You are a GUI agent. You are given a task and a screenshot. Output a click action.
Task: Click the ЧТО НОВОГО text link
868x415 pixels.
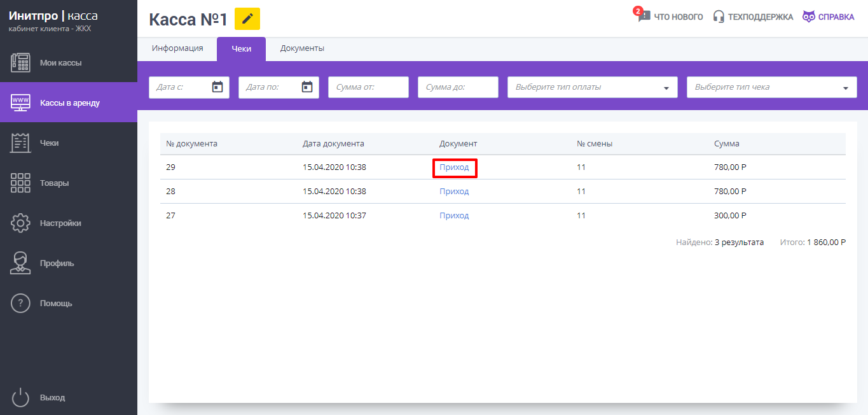click(679, 17)
